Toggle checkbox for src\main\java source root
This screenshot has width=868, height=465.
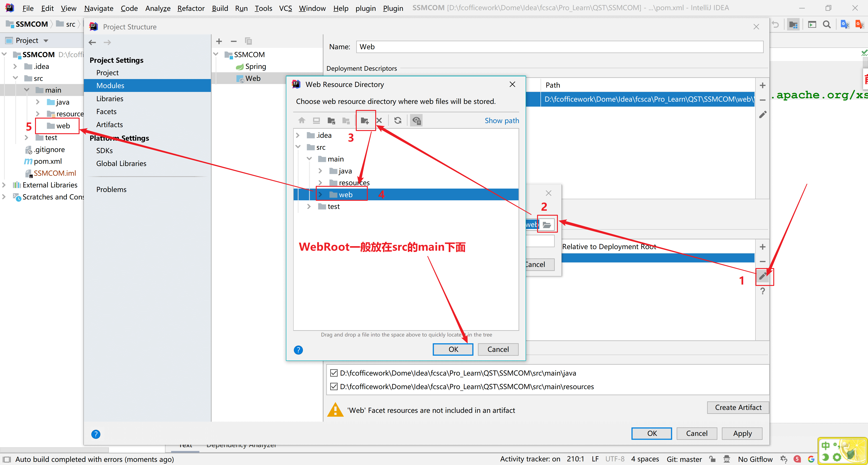[334, 373]
